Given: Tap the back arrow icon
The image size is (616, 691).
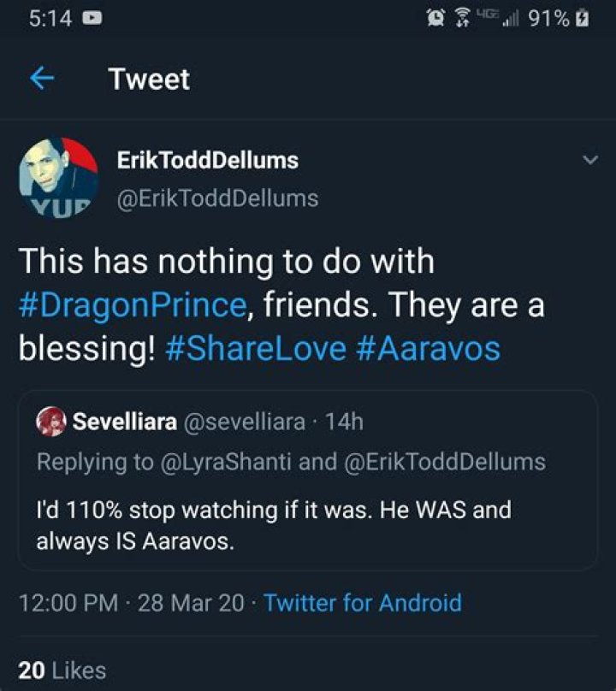Looking at the screenshot, I should [42, 79].
